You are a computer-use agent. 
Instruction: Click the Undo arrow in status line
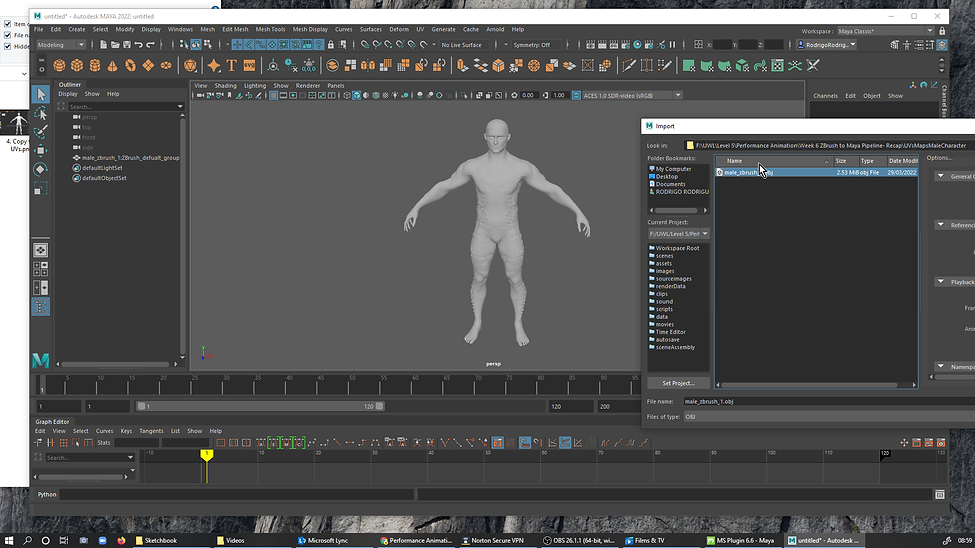point(139,45)
